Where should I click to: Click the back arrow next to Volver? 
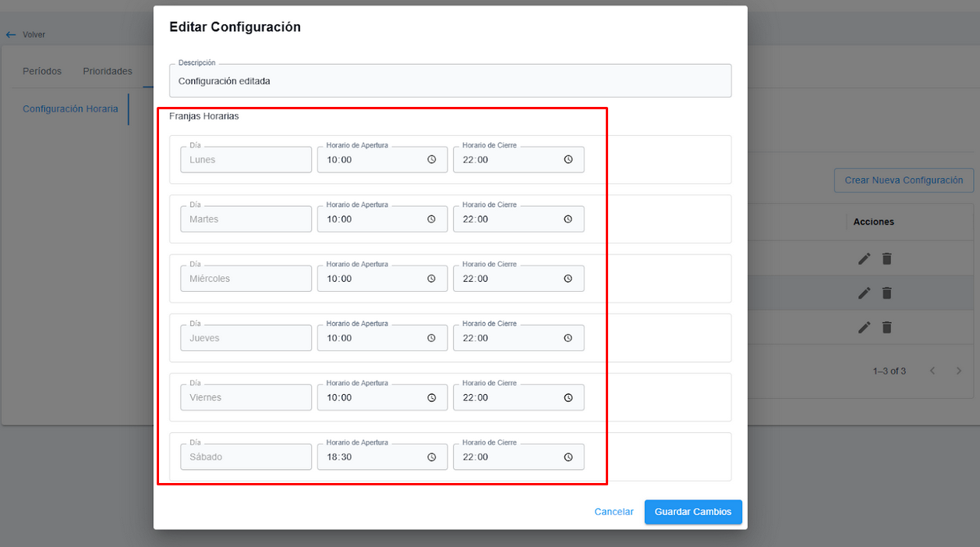pyautogui.click(x=10, y=35)
